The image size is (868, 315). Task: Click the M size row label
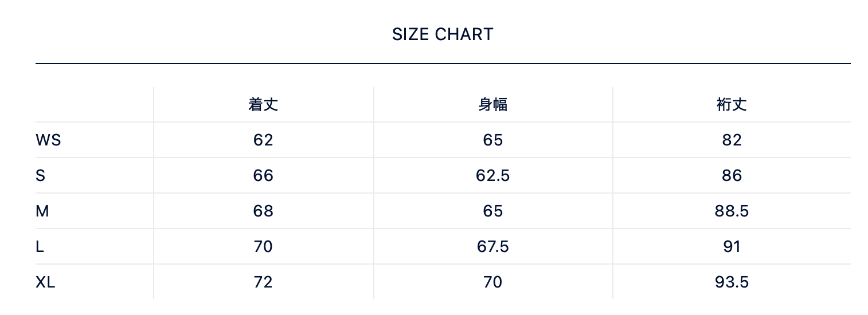pyautogui.click(x=42, y=211)
